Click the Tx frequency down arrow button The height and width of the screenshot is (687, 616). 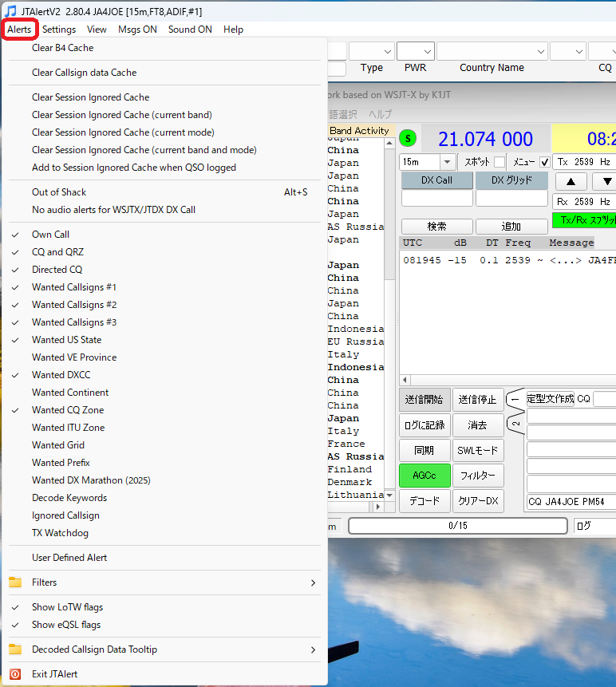pyautogui.click(x=606, y=181)
